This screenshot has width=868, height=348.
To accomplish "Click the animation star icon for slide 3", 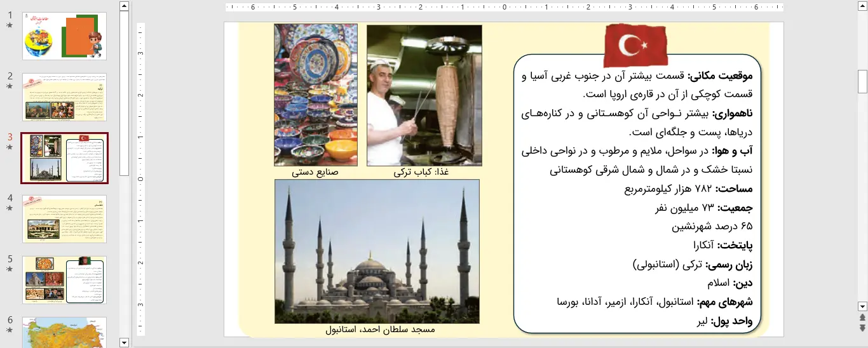I will (x=10, y=147).
